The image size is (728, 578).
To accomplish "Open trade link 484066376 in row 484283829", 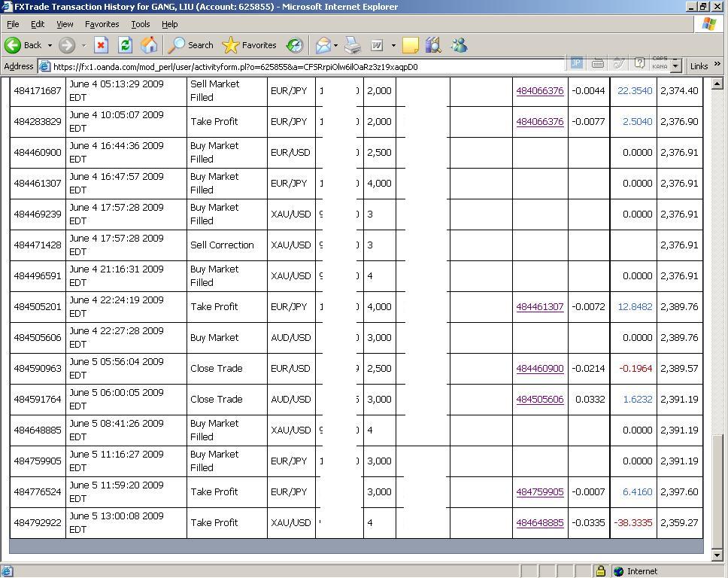I will pyautogui.click(x=540, y=121).
